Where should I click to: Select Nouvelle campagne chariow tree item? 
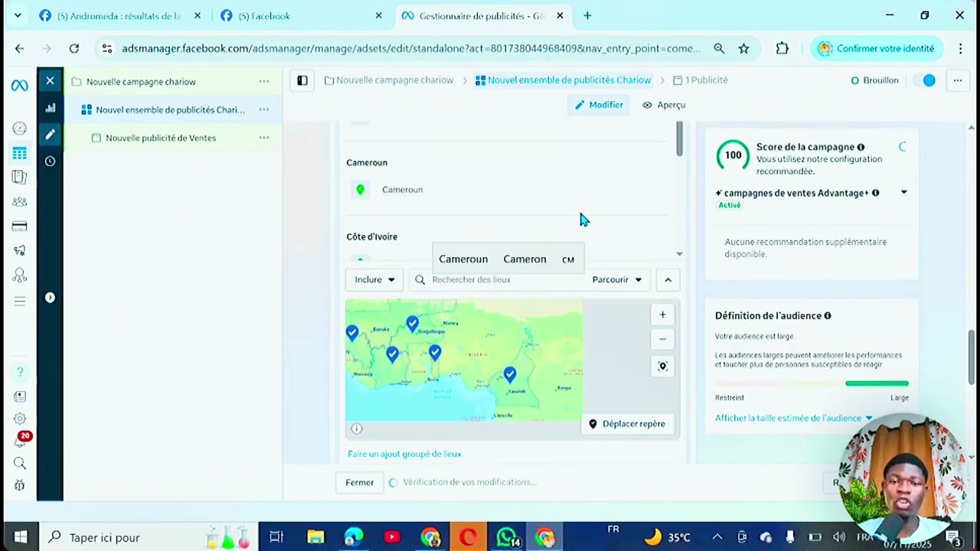141,82
